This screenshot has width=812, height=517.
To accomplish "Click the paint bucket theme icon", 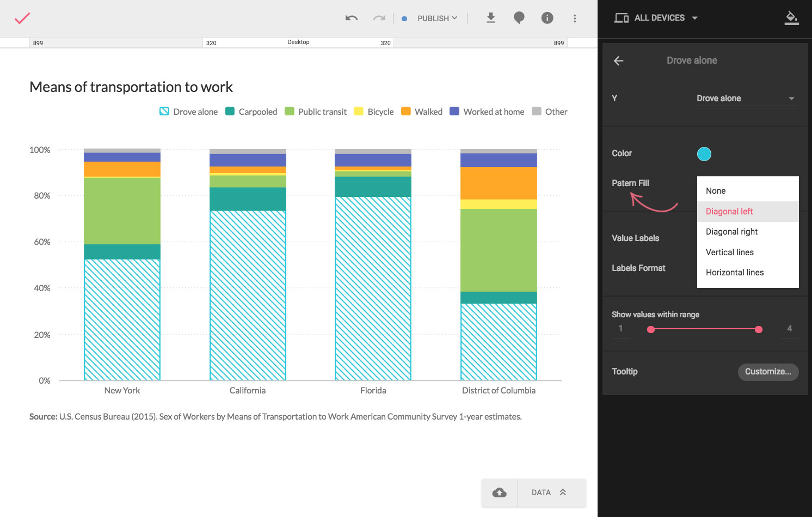I will (791, 18).
